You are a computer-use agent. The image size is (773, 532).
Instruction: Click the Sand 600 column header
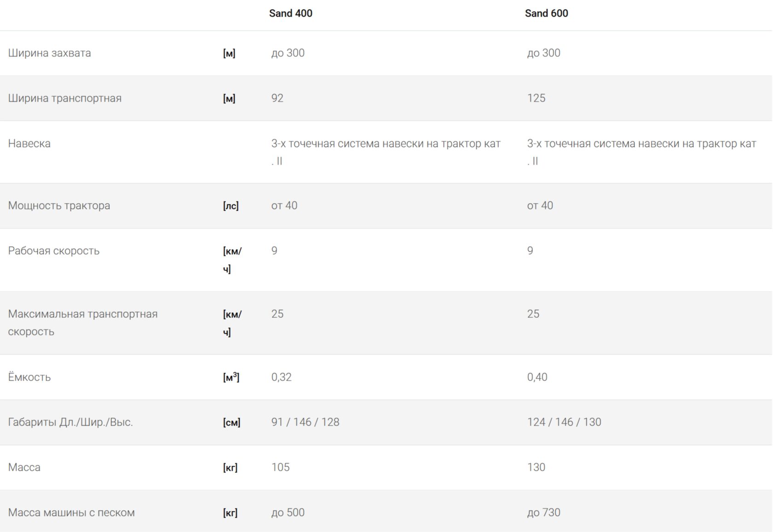tap(546, 13)
